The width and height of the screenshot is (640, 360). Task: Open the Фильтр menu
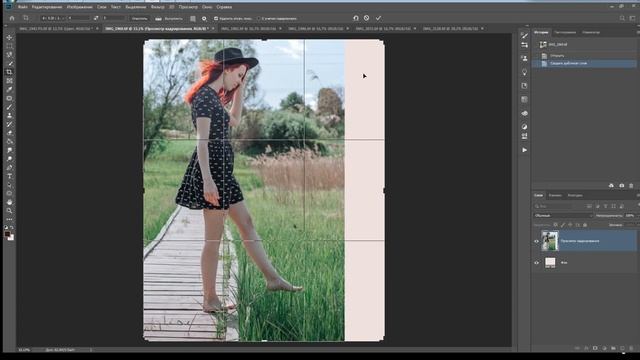157,7
